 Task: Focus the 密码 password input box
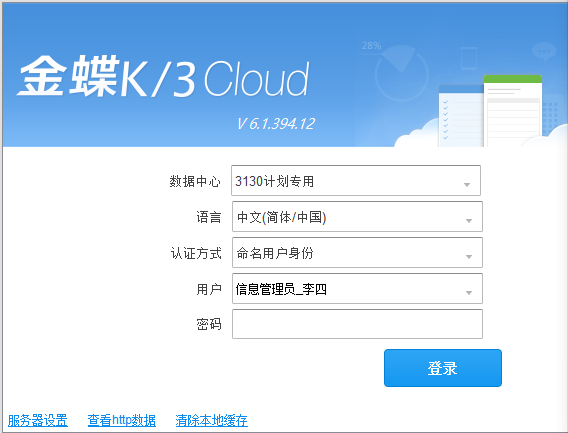click(x=357, y=324)
